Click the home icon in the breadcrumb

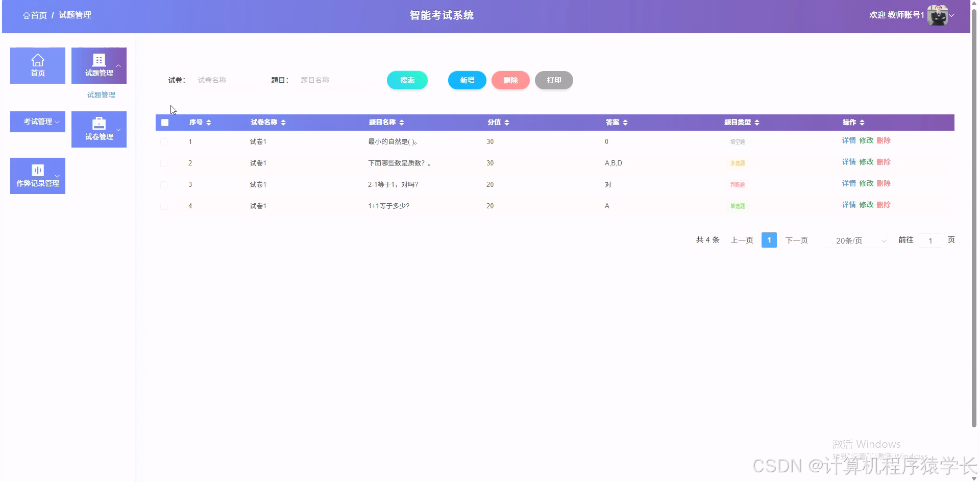(x=26, y=15)
